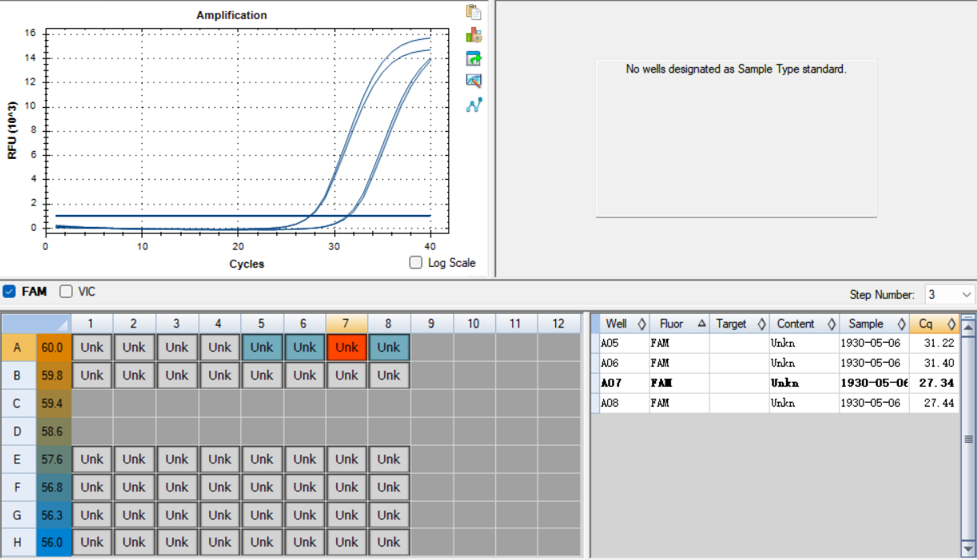977x560 pixels.
Task: Click the row selector beside A05
Action: tap(595, 344)
